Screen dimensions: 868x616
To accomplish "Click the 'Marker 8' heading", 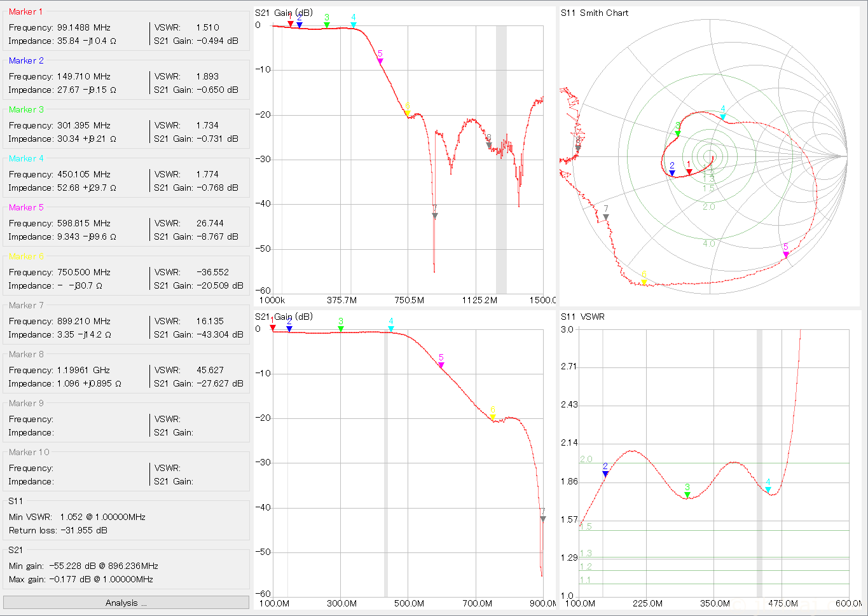I will 26,354.
